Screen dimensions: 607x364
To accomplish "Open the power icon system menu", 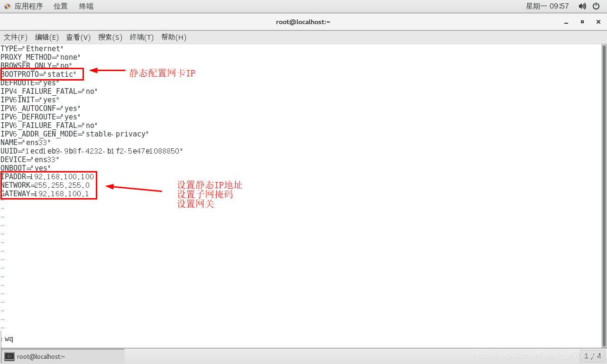I will coord(597,6).
